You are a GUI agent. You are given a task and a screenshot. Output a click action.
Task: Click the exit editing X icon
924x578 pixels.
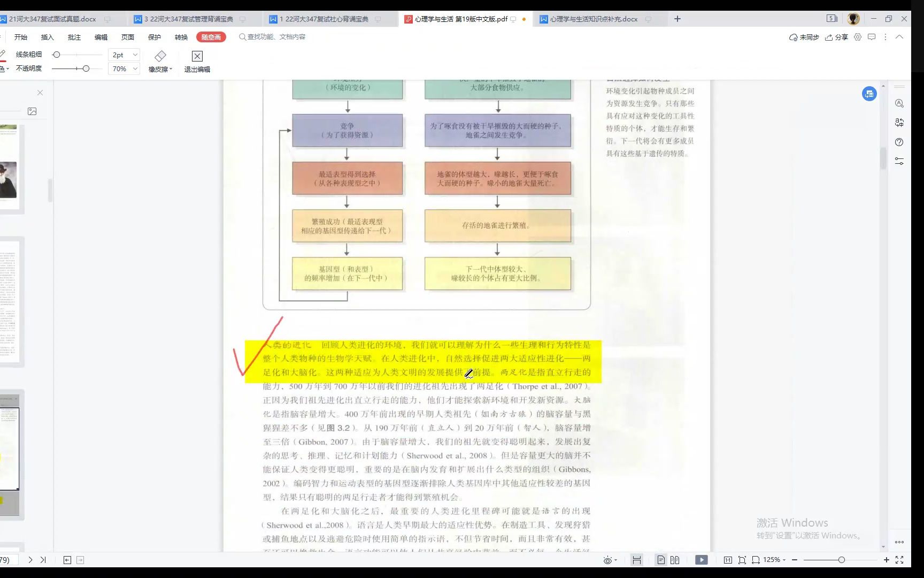pos(197,56)
